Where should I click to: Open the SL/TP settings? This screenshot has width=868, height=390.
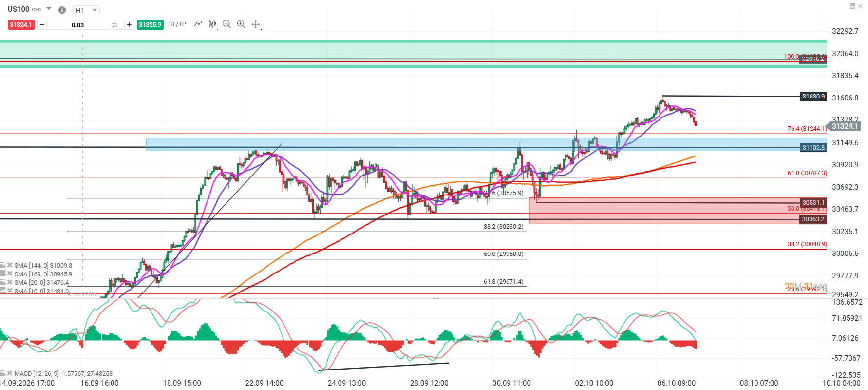(x=177, y=24)
